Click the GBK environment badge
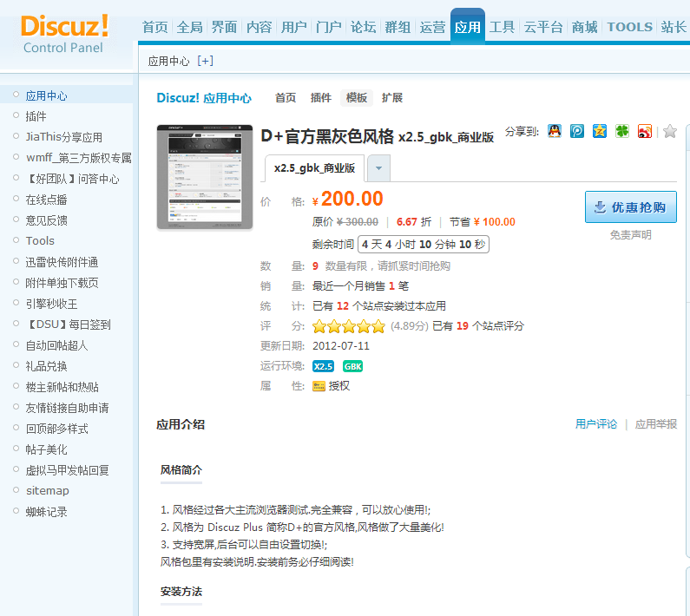 click(x=353, y=366)
